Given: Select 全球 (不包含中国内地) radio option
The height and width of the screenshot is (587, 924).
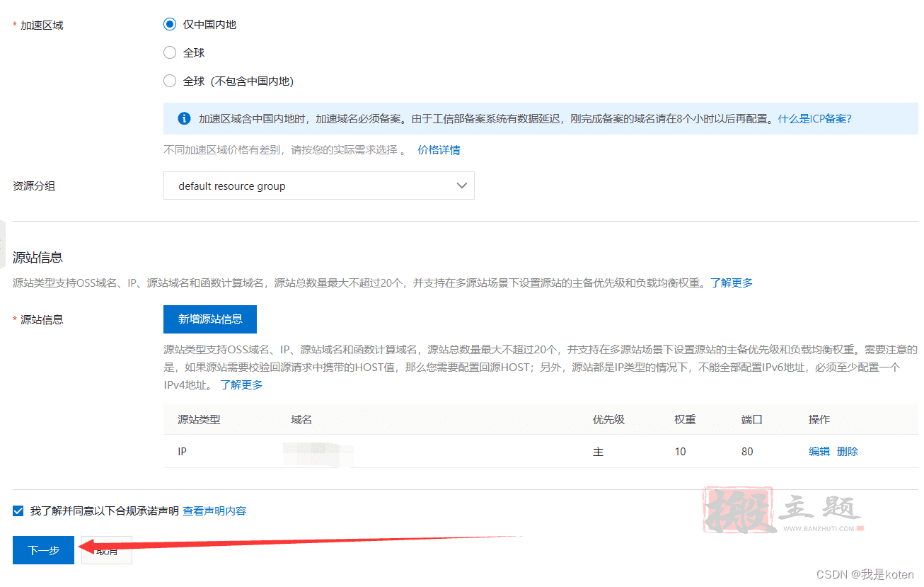Looking at the screenshot, I should point(169,81).
